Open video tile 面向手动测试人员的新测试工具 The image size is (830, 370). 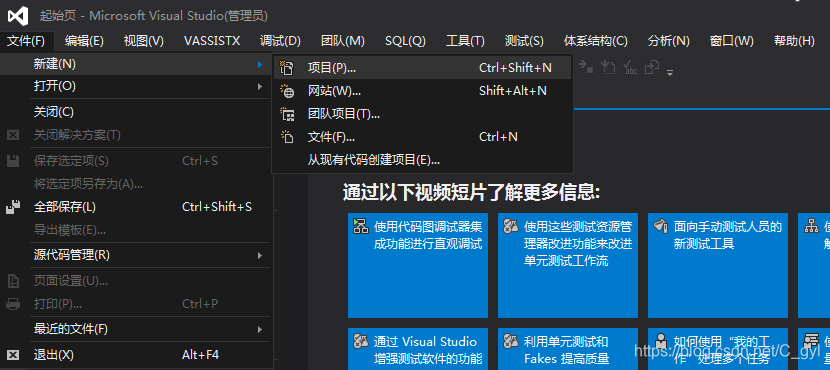(718, 265)
